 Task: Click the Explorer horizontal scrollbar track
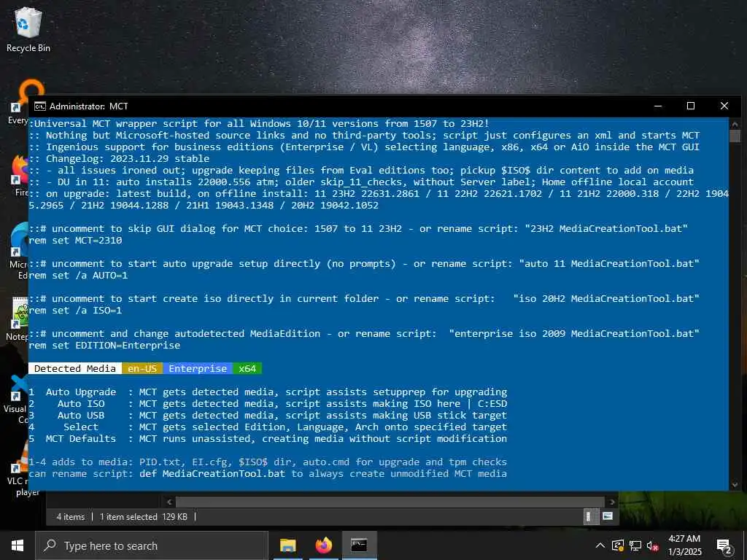coord(391,502)
